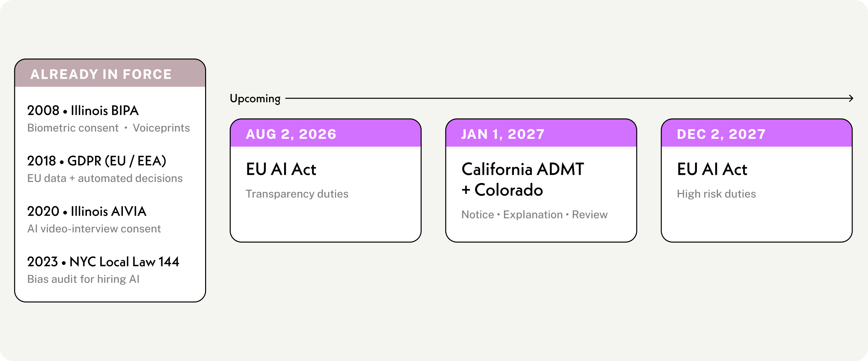Click EU AI Act title in December card
Screen dimensions: 868x361
(712, 169)
